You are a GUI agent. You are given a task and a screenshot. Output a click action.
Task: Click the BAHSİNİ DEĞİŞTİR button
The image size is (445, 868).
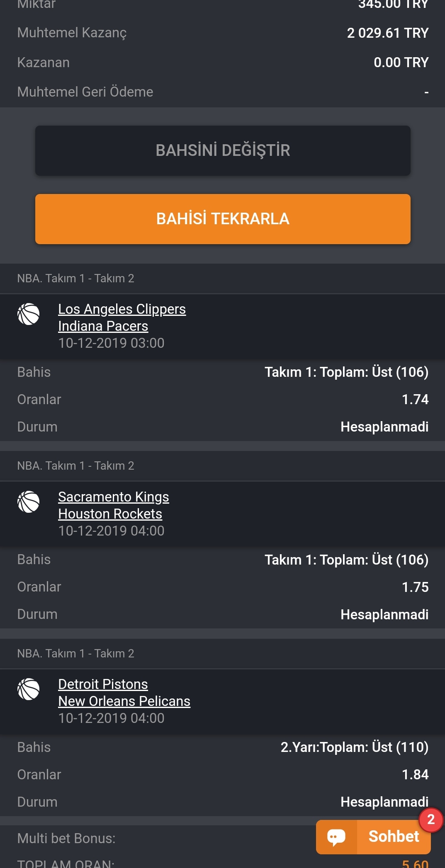tap(223, 150)
